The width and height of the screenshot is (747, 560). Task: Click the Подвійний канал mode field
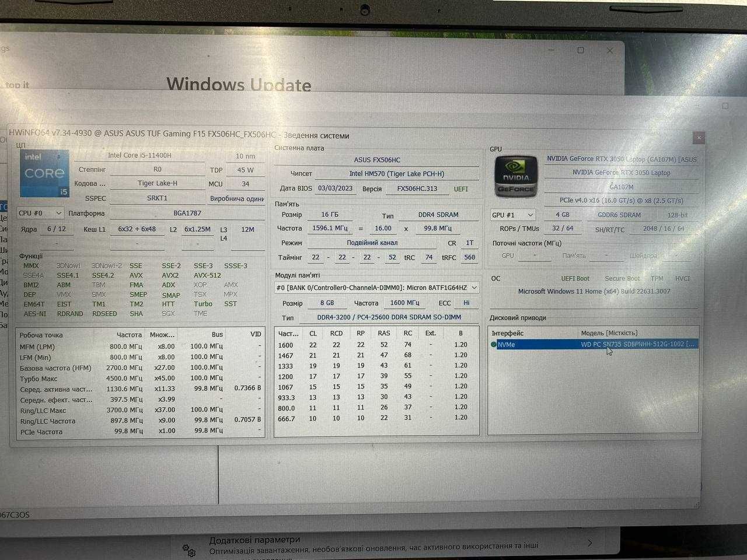(x=372, y=243)
